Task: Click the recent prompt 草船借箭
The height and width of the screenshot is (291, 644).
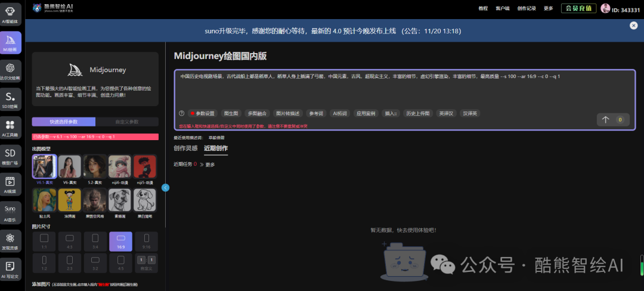Action: point(216,138)
